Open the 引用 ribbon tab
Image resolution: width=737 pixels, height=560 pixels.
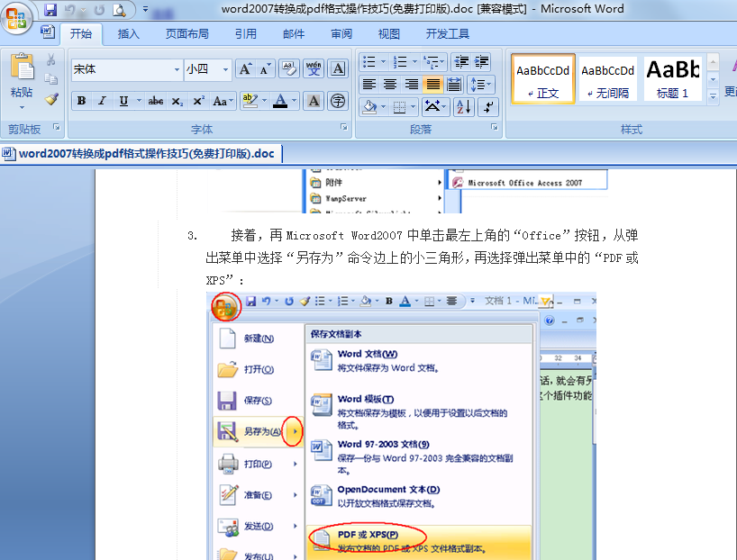coord(246,34)
